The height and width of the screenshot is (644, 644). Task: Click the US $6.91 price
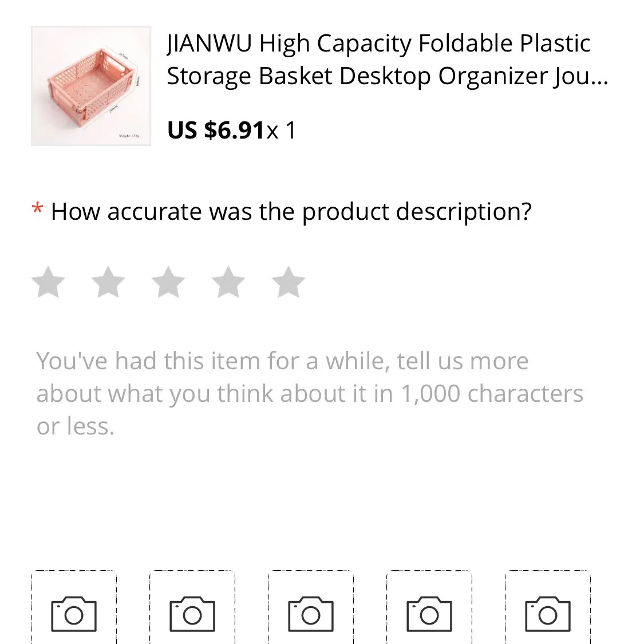pos(216,131)
